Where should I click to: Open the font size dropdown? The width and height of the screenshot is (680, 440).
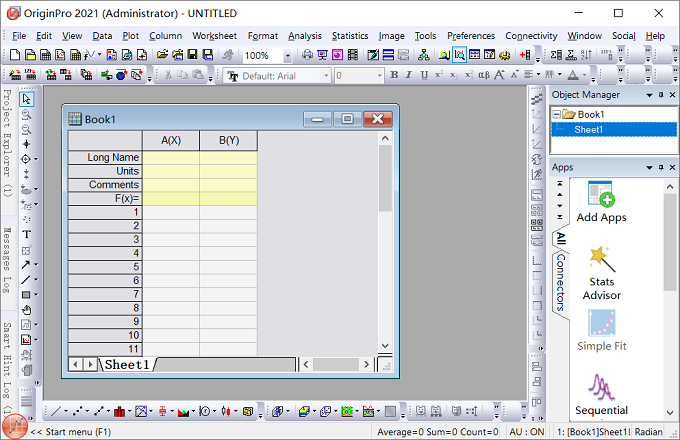pyautogui.click(x=379, y=76)
